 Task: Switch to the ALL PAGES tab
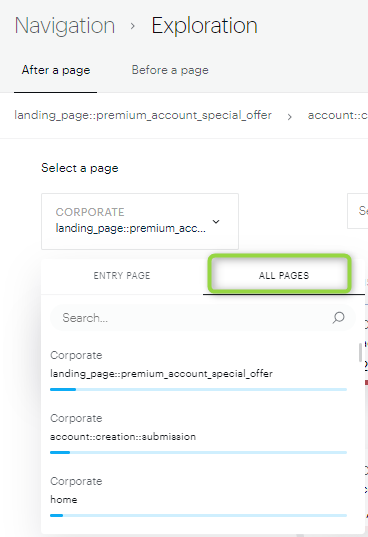click(x=284, y=275)
